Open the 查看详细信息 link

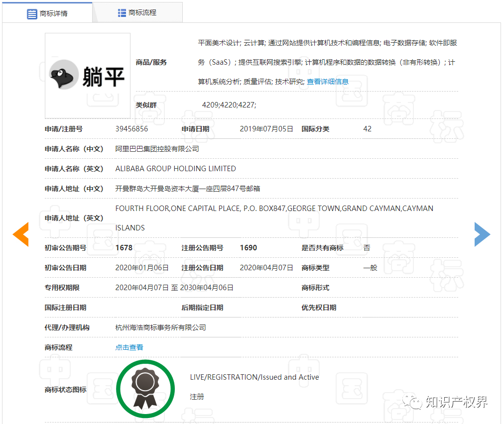(x=328, y=82)
